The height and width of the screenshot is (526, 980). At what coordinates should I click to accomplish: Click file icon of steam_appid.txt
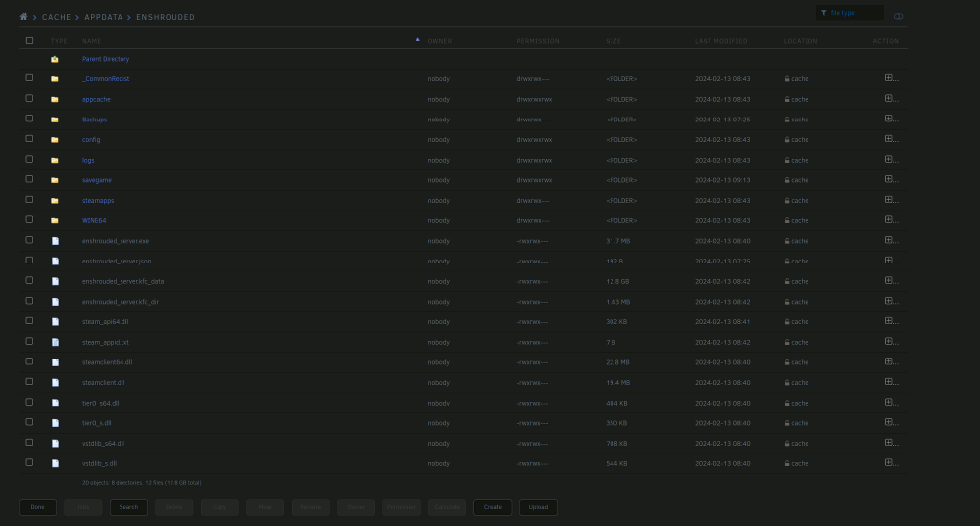coord(55,342)
